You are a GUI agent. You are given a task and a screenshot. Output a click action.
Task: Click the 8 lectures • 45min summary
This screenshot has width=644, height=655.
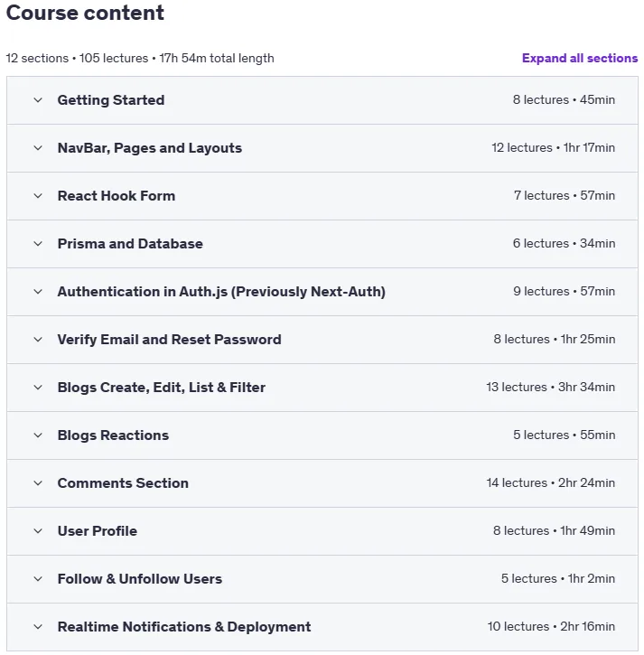coord(564,100)
